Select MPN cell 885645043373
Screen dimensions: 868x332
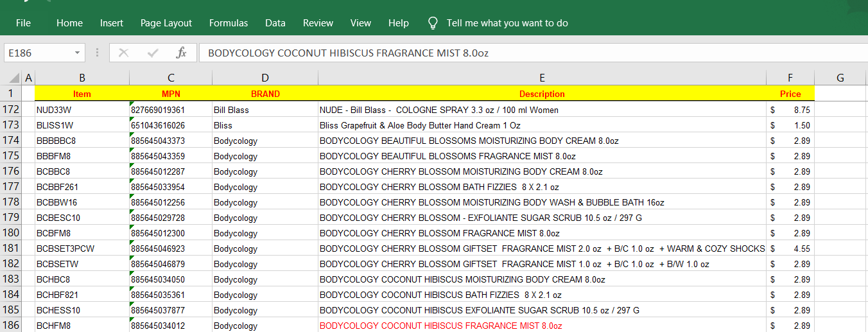(171, 141)
